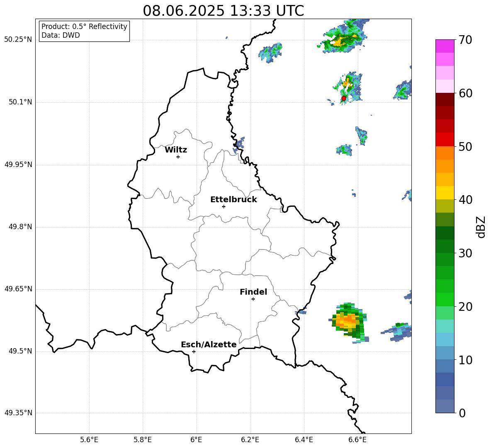Image resolution: width=491 pixels, height=448 pixels.
Task: Click the Findel station label
Action: [x=253, y=292]
